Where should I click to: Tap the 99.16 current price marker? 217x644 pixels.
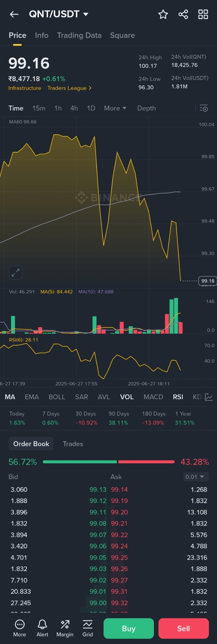point(208,281)
